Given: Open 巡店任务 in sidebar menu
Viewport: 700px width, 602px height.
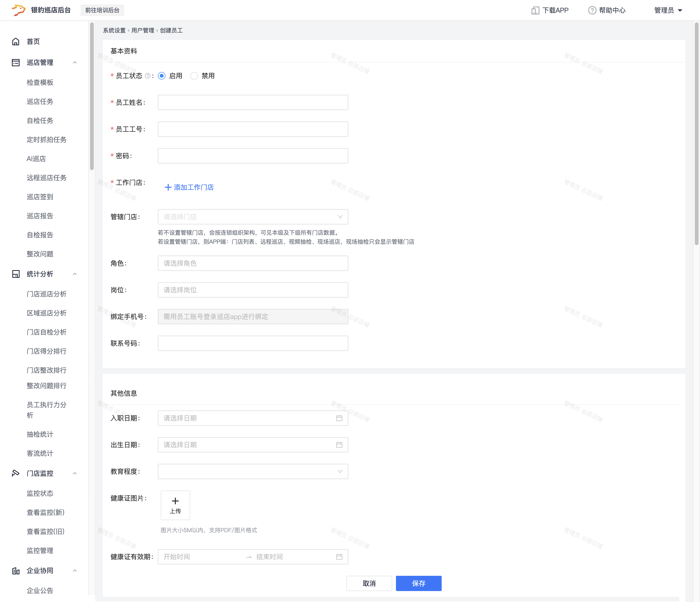Looking at the screenshot, I should tap(40, 102).
